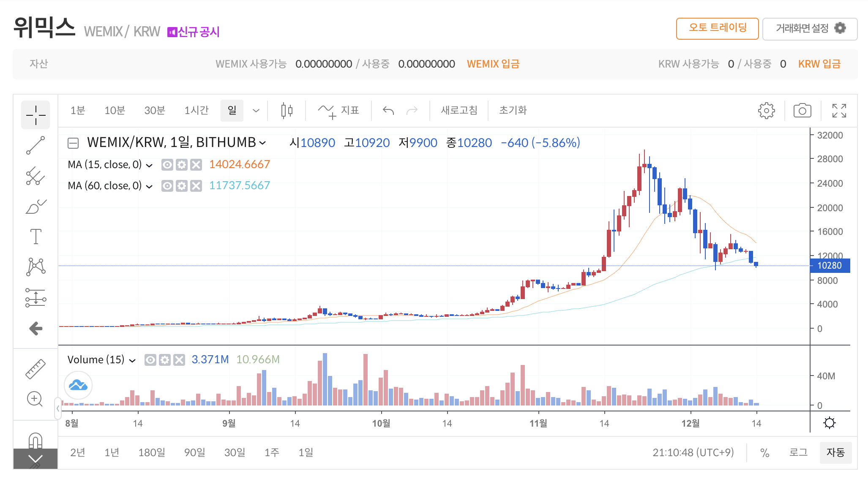Take chart snapshot with camera icon
The image size is (868, 479).
click(x=802, y=111)
